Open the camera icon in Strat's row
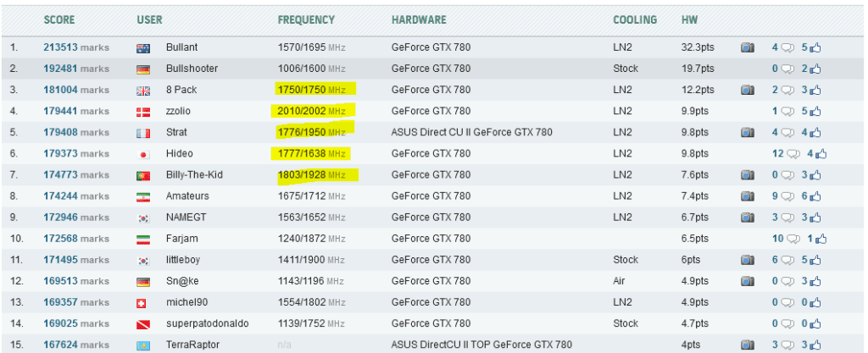Screen dimensions: 868x353 pyautogui.click(x=748, y=133)
